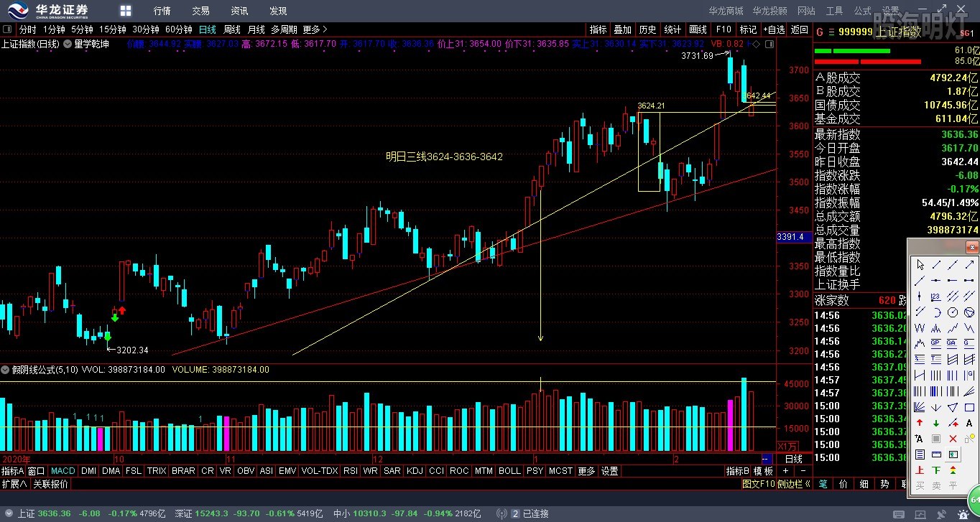
Task: Choose the W-wave pattern tool
Action: point(920,327)
